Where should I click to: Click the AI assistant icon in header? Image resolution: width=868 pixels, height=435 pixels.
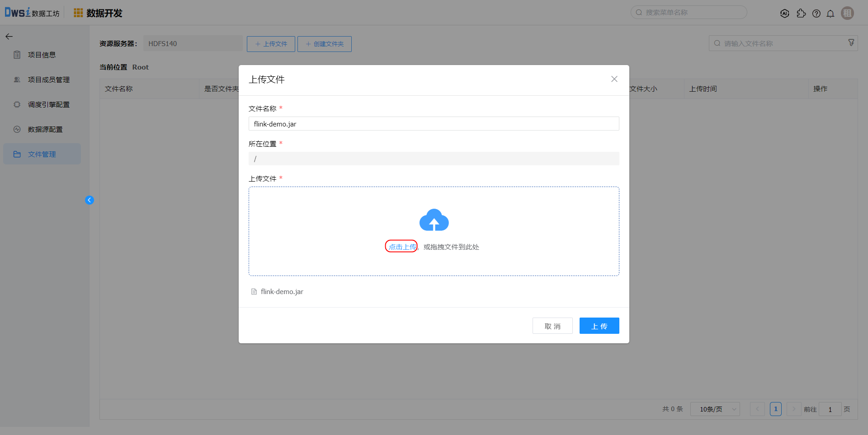pyautogui.click(x=785, y=14)
